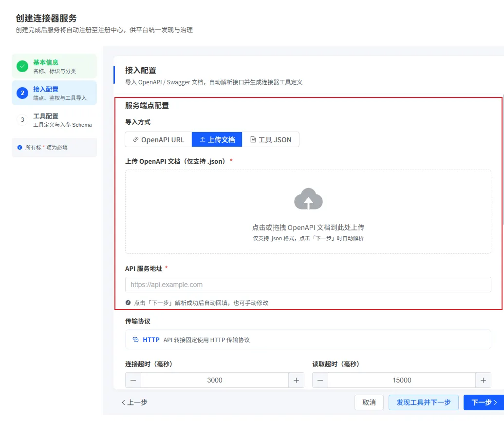Screen dimensions: 504x440
Task: Click the HTTP transport protocol label
Action: pyautogui.click(x=151, y=340)
